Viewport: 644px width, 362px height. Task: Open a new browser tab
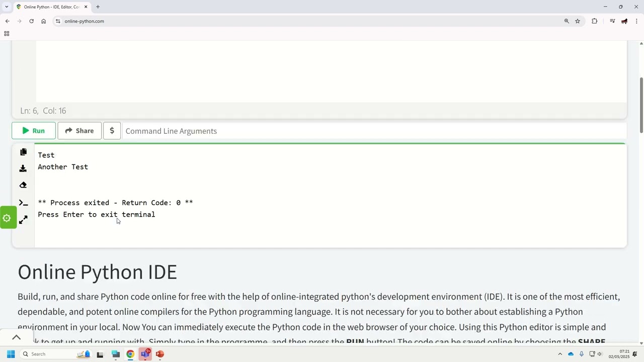(98, 7)
